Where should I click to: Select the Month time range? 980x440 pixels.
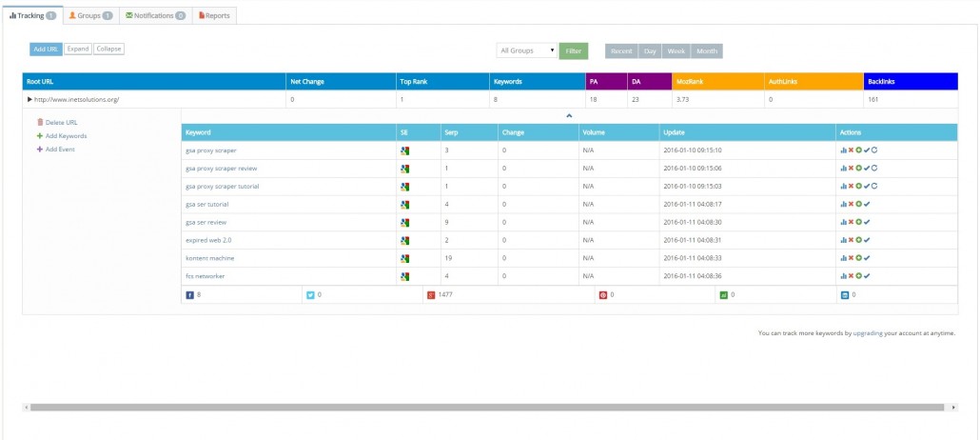(x=707, y=51)
